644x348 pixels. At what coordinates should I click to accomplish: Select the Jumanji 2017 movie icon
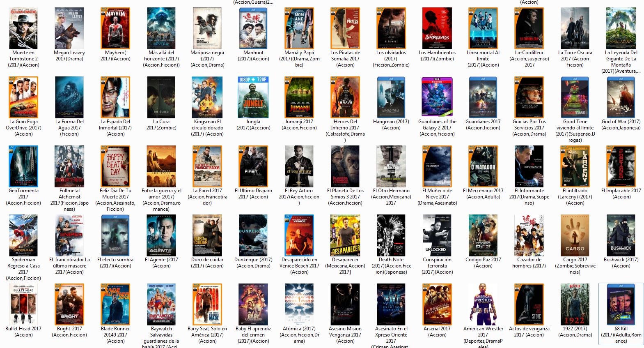[x=299, y=97]
